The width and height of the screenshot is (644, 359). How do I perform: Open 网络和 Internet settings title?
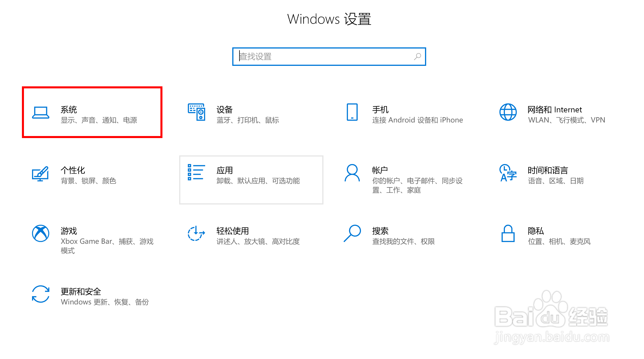point(555,110)
